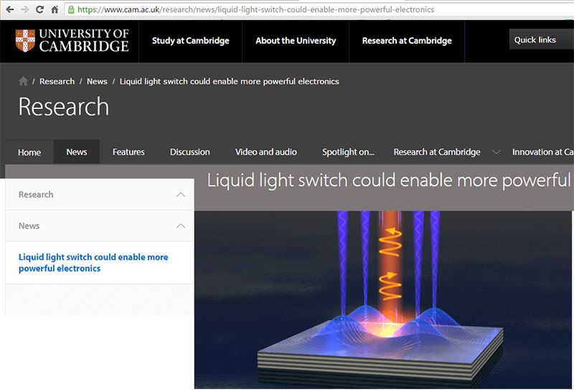This screenshot has height=392, width=574.
Task: Open Study at Cambridge menu
Action: point(190,41)
